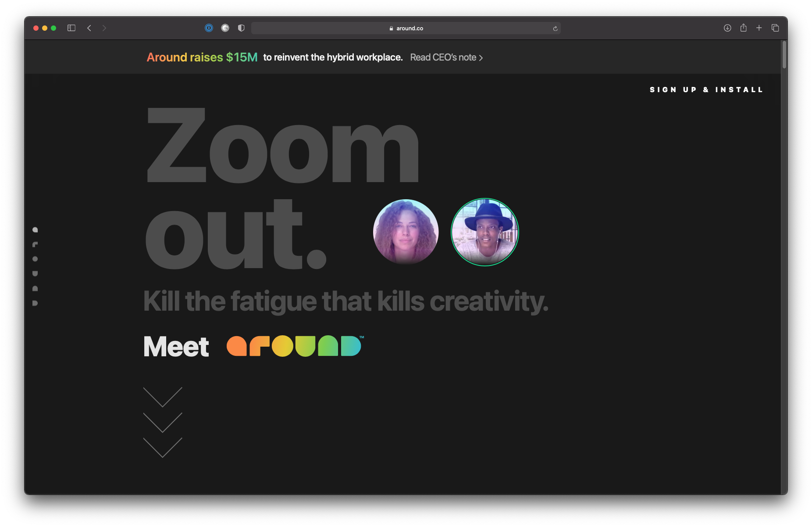Click the scroll-down chevron arrows

(163, 422)
